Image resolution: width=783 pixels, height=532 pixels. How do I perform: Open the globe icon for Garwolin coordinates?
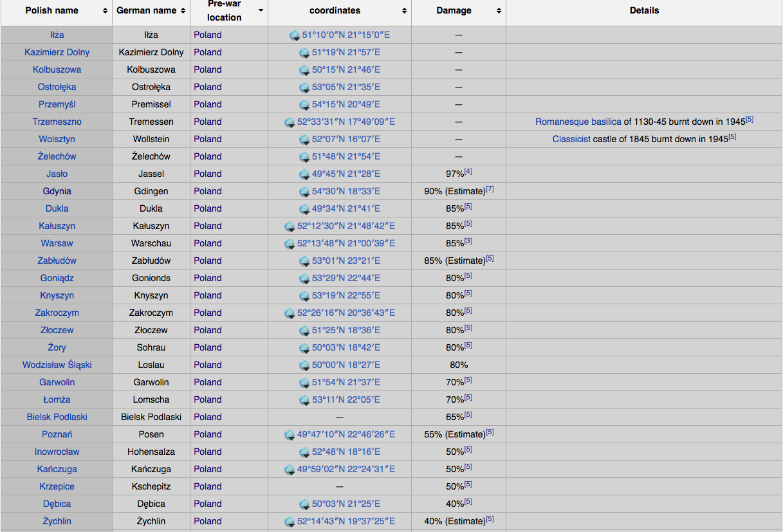(x=304, y=383)
